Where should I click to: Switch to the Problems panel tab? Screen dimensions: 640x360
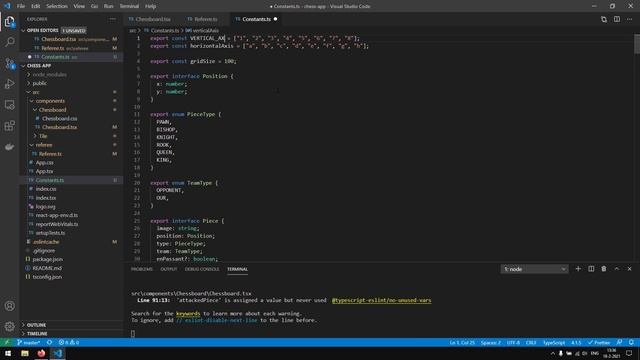pos(142,269)
